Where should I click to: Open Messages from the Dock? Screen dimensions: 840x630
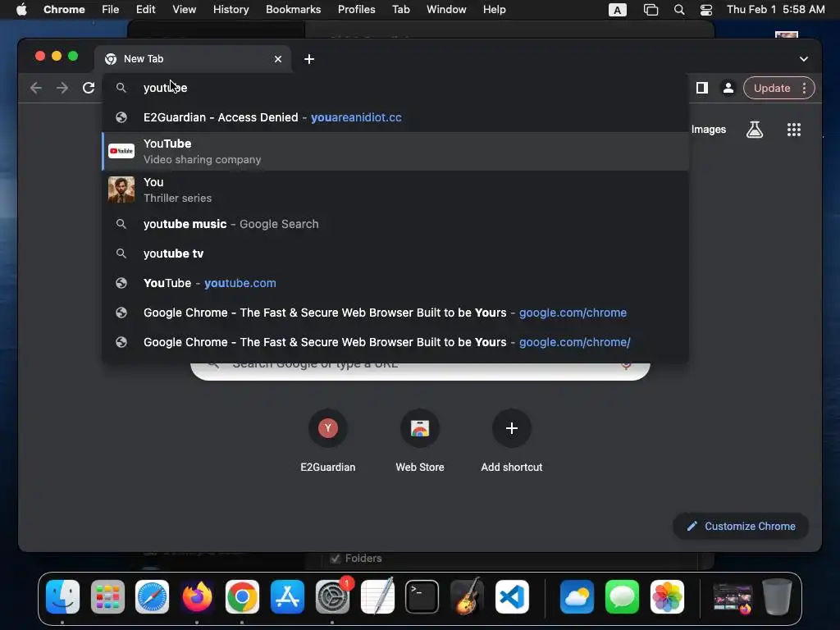(x=622, y=597)
